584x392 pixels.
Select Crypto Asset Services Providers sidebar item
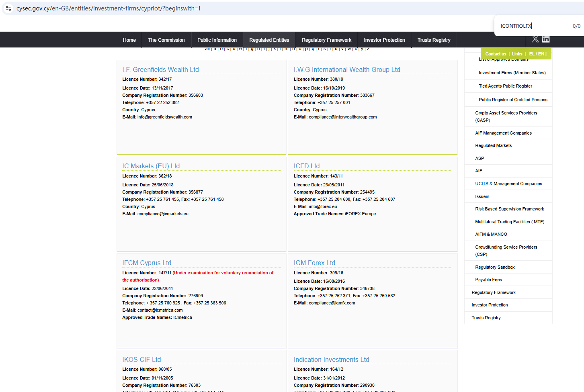[x=506, y=116]
